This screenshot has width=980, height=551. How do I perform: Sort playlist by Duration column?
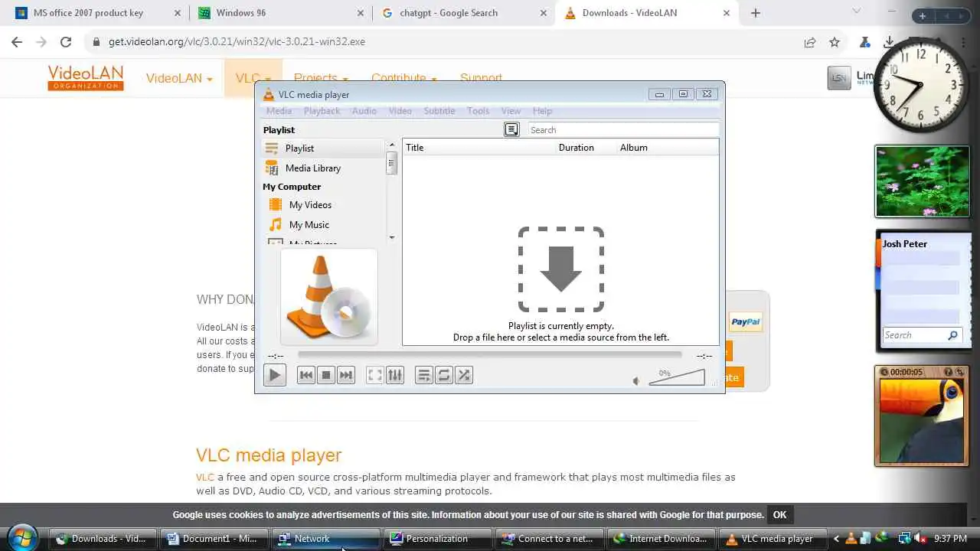click(586, 148)
